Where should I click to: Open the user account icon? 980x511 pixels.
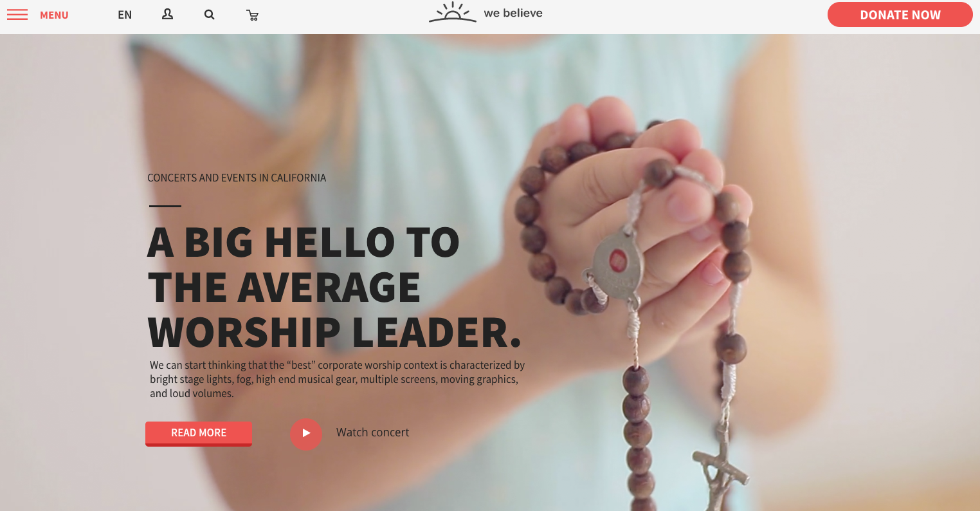pos(167,14)
